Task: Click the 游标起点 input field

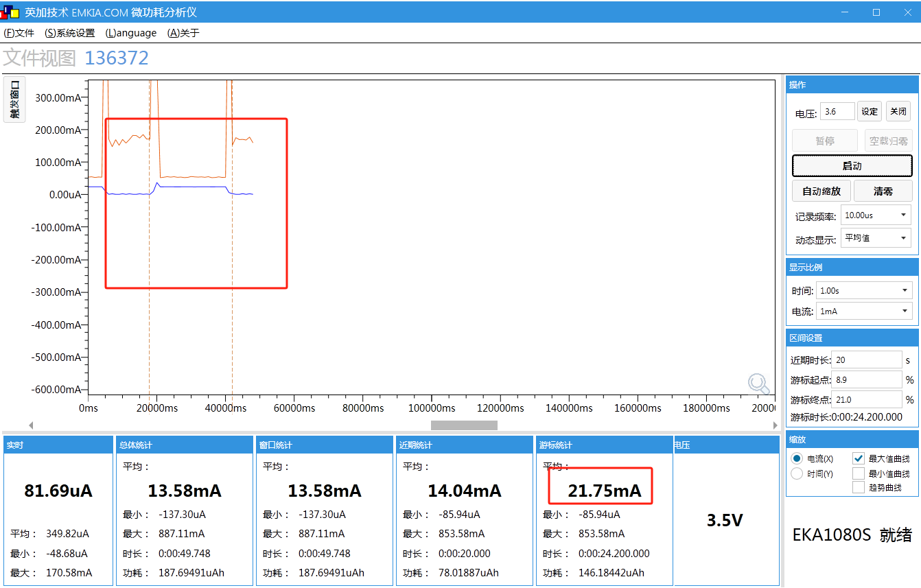Action: point(867,379)
